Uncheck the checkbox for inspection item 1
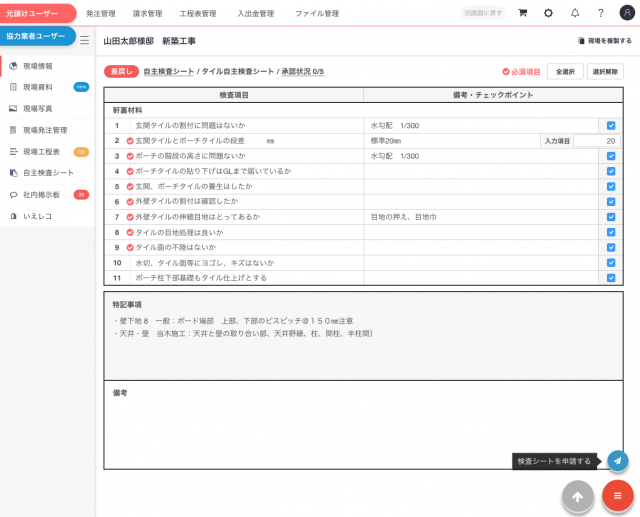 point(611,126)
